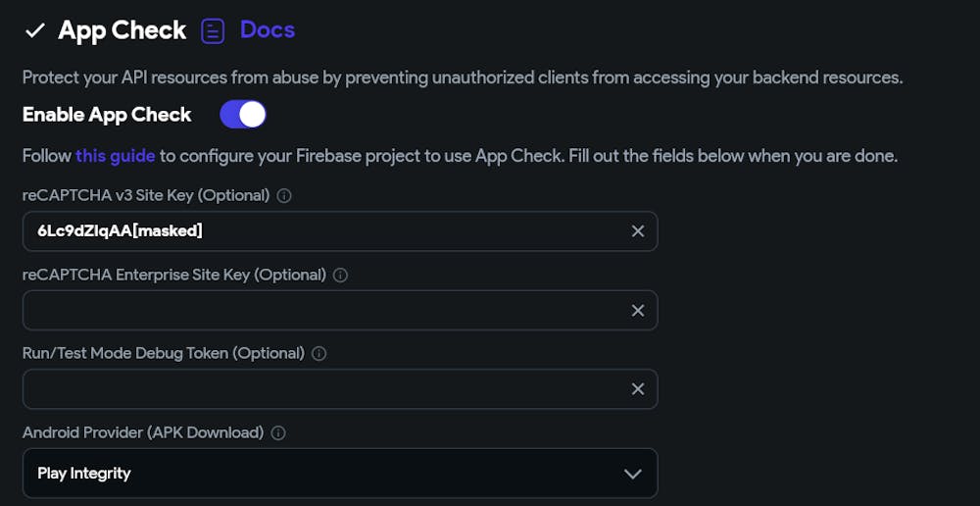Click info icon for Run/Test Mode Debug Token
The width and height of the screenshot is (980, 506).
click(x=319, y=354)
